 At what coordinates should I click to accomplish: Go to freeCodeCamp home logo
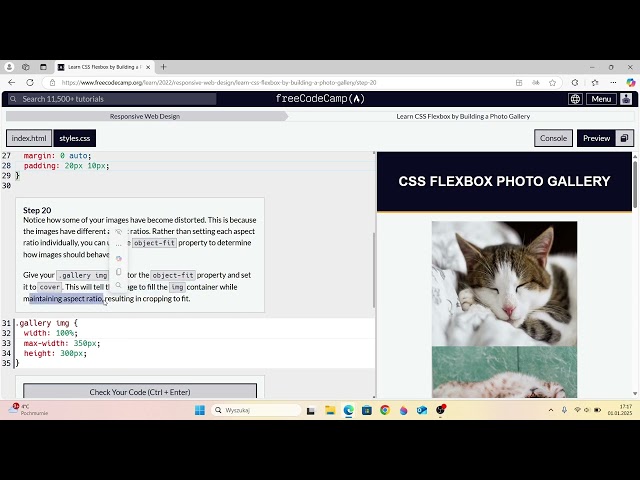pos(320,99)
